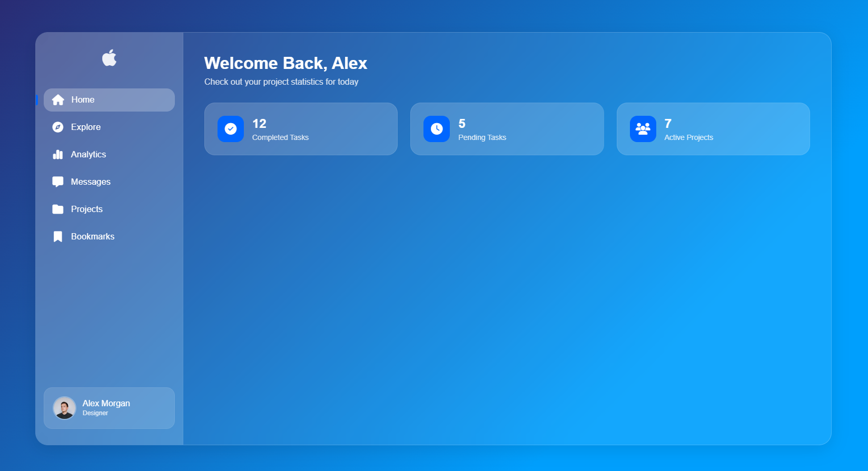Go to the Home menu item
Viewport: 868px width, 471px height.
coord(83,100)
